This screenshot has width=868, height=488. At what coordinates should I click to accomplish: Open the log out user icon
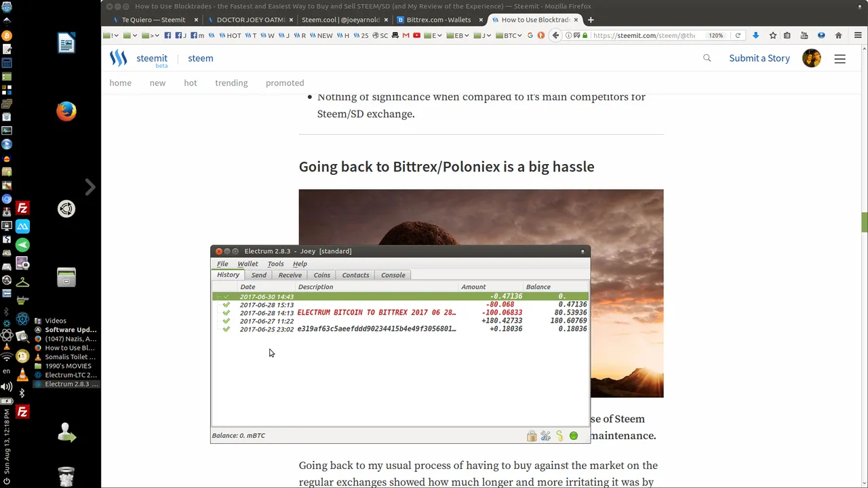coord(66,432)
